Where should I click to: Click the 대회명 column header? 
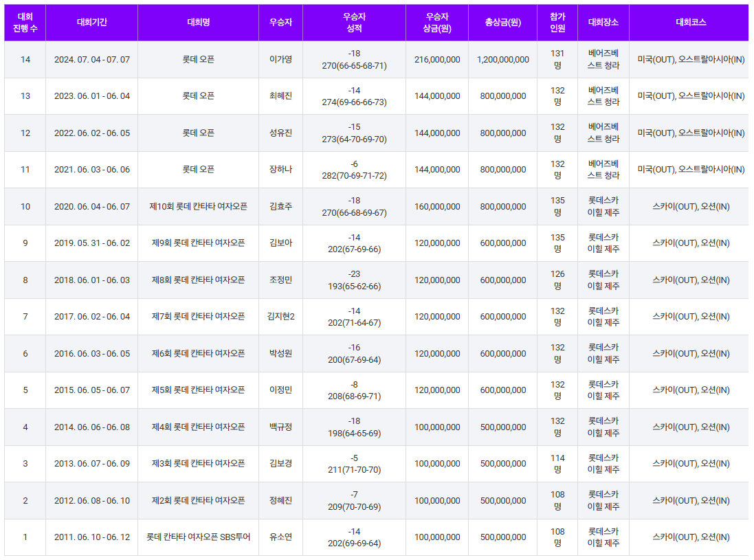pyautogui.click(x=198, y=22)
